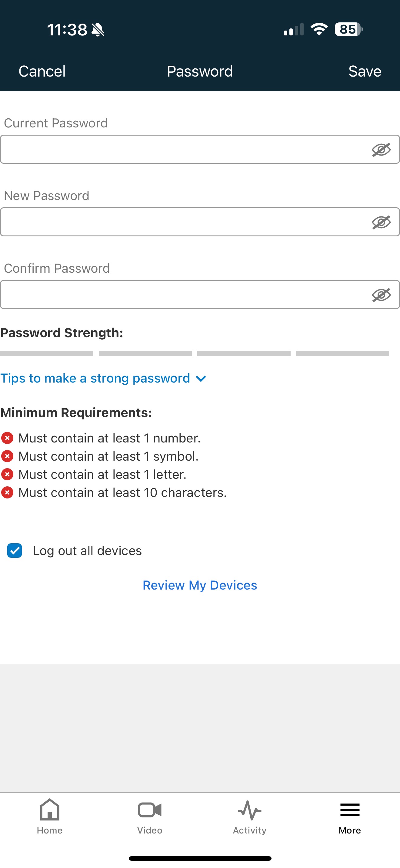Tap the Home icon in bottom navigation

50,810
